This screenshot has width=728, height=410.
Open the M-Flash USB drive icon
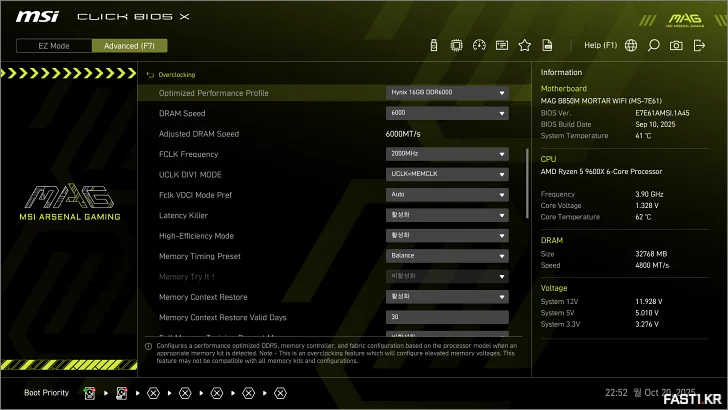click(434, 45)
